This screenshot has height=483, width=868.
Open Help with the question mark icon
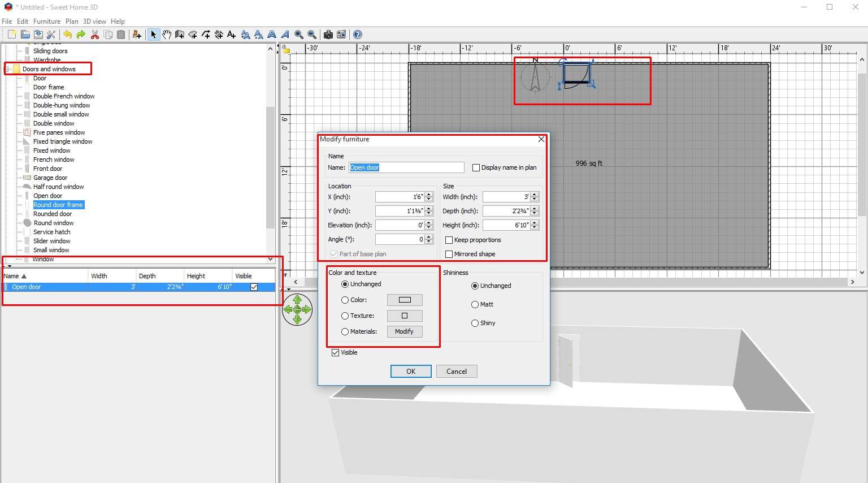(358, 34)
